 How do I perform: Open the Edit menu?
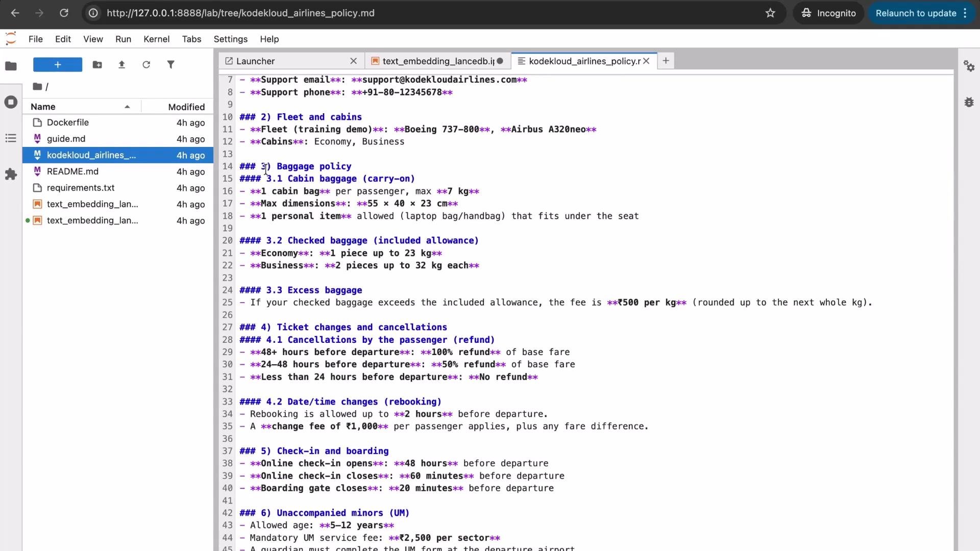[x=63, y=39]
